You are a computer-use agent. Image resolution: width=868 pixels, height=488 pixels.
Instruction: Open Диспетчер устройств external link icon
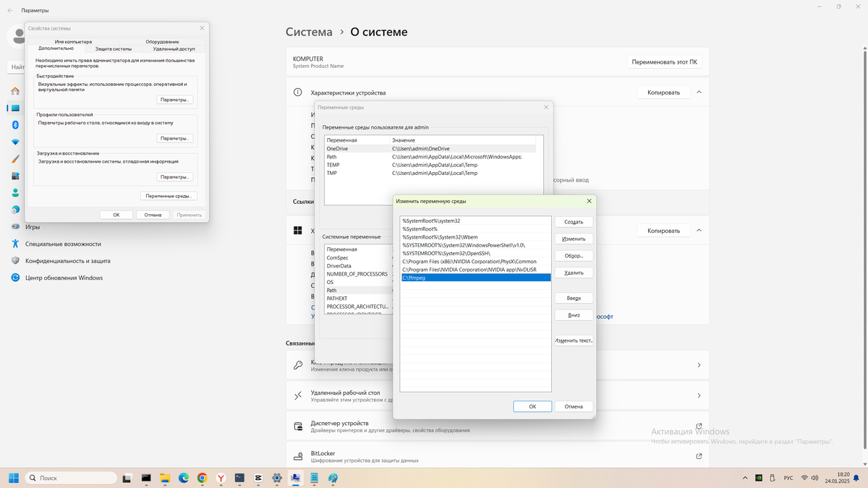tap(699, 426)
